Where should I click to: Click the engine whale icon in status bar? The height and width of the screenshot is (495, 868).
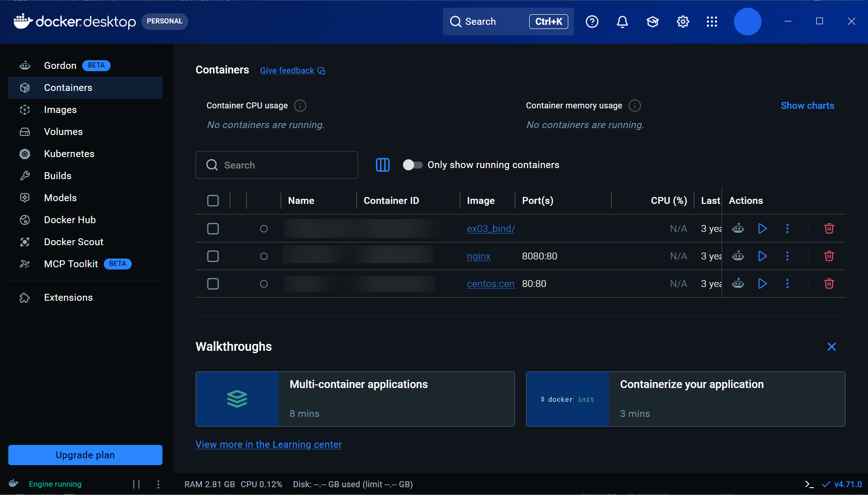[x=13, y=484]
